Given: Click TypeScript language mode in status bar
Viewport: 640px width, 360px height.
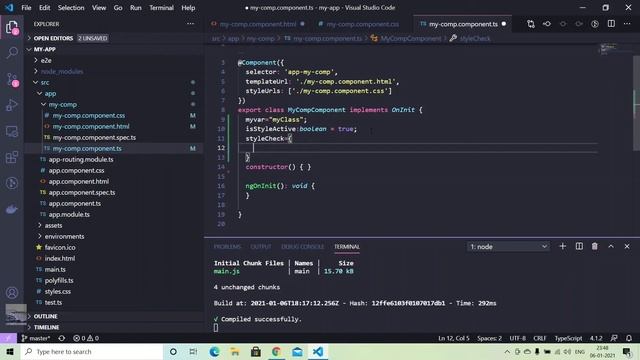Looking at the screenshot, I should 568,338.
